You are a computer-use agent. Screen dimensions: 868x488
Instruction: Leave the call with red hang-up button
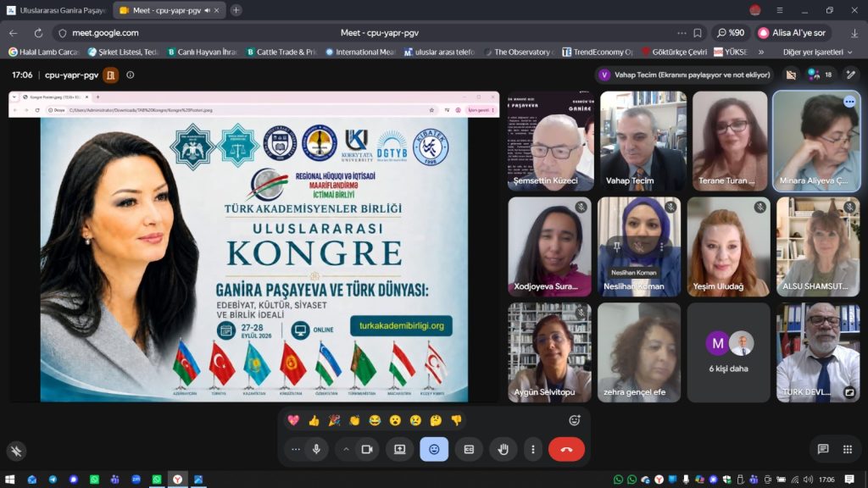(566, 449)
